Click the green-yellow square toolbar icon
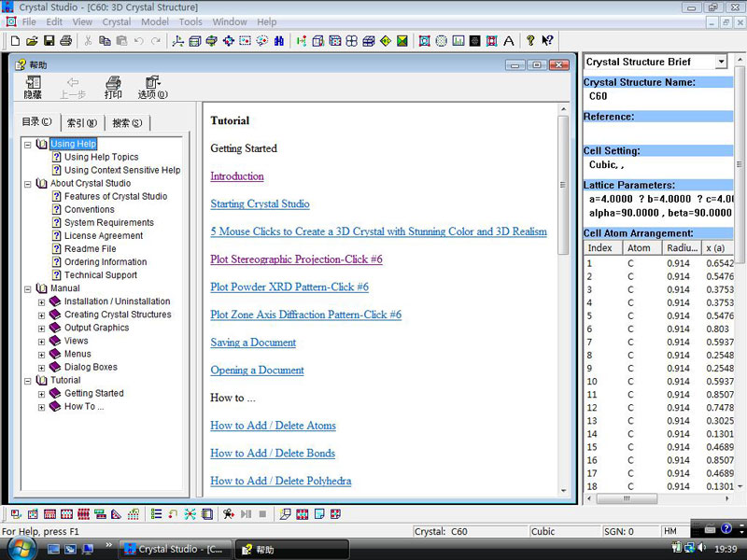 (402, 41)
